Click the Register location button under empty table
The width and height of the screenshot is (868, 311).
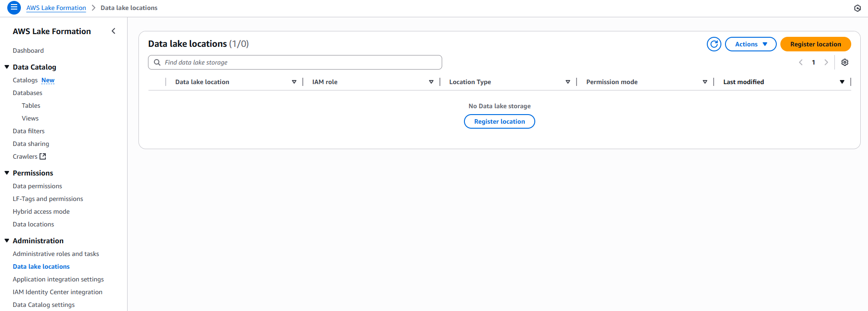coord(499,121)
